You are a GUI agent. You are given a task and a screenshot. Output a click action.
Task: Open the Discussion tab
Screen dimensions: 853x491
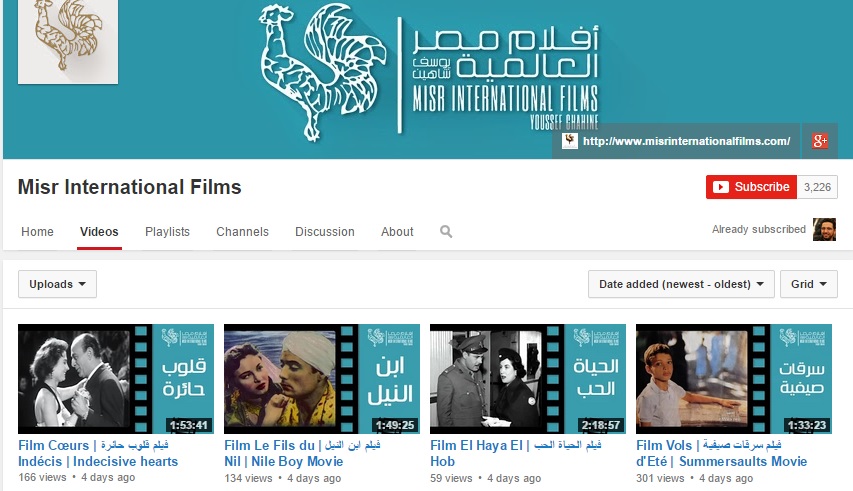(325, 232)
